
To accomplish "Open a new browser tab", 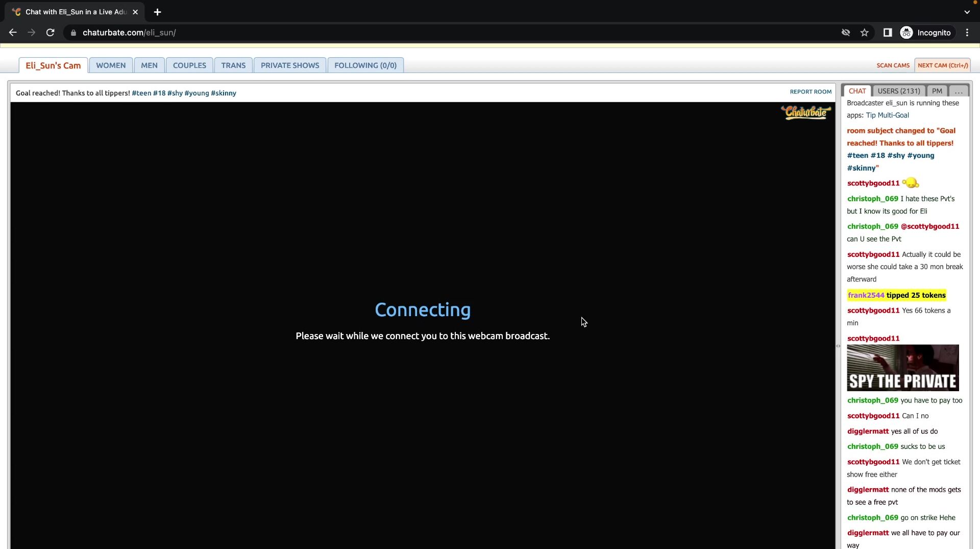I will 157,12.
